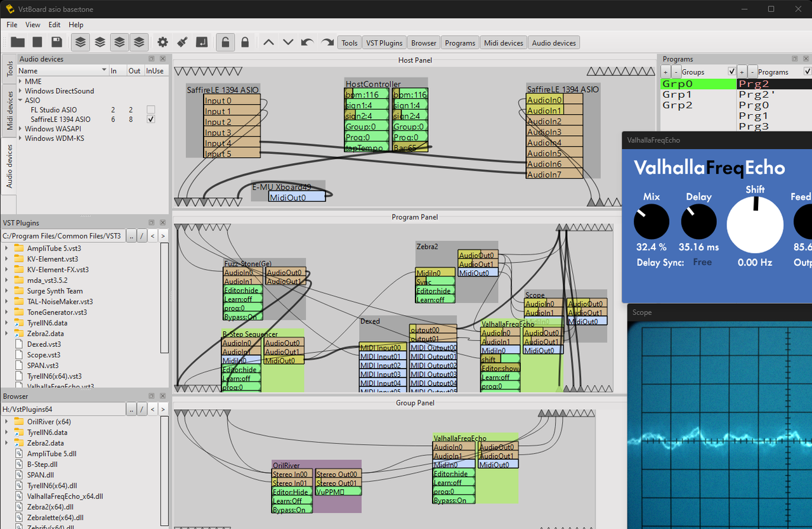Enable the InUse checkbox for FL Studio ASIO
This screenshot has width=812, height=529.
click(150, 110)
